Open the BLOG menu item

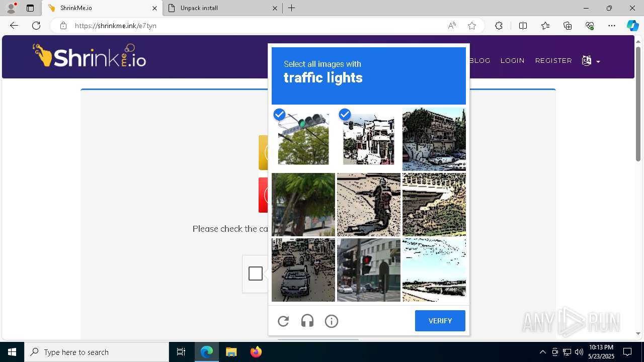click(x=480, y=60)
